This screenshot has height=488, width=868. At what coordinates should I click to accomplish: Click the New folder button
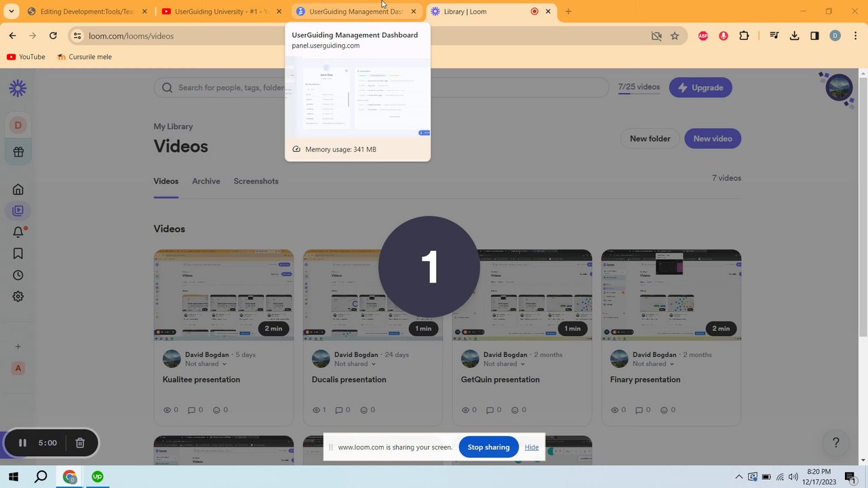650,138
